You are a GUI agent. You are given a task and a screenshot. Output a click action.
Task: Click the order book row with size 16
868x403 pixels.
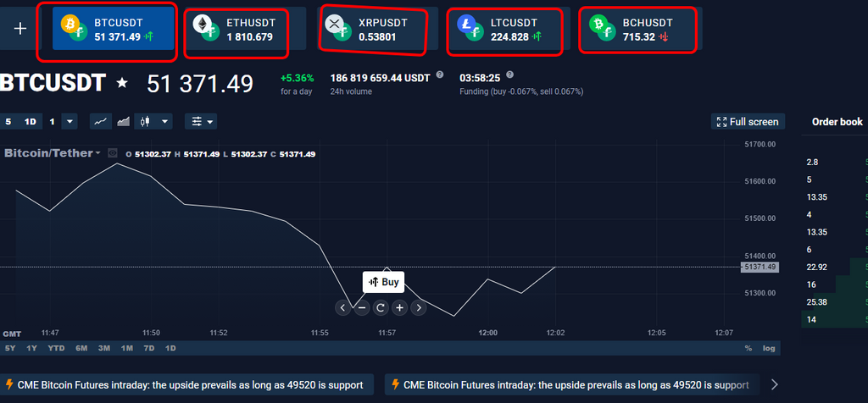(835, 284)
